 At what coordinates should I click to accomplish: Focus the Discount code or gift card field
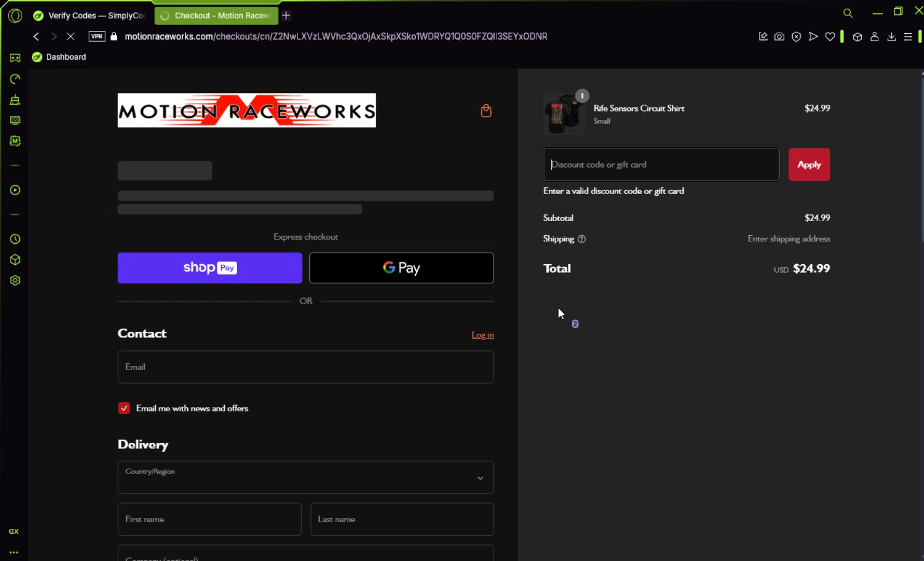click(661, 164)
